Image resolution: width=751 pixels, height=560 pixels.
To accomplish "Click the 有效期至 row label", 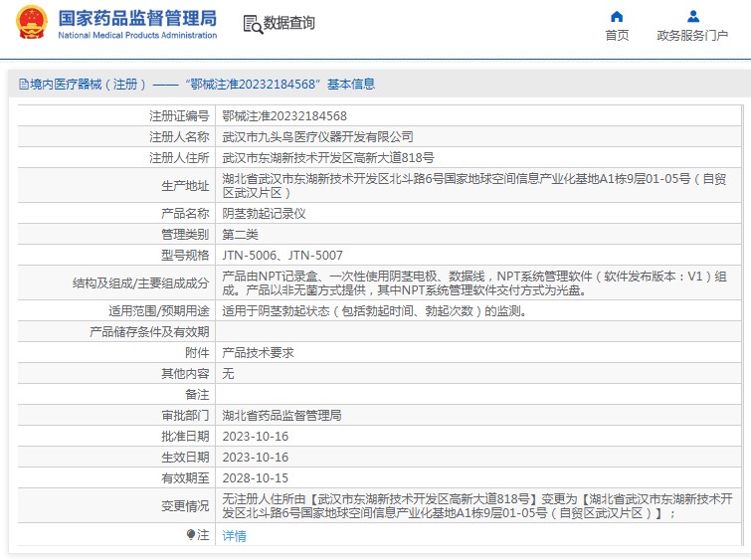I will [x=185, y=478].
